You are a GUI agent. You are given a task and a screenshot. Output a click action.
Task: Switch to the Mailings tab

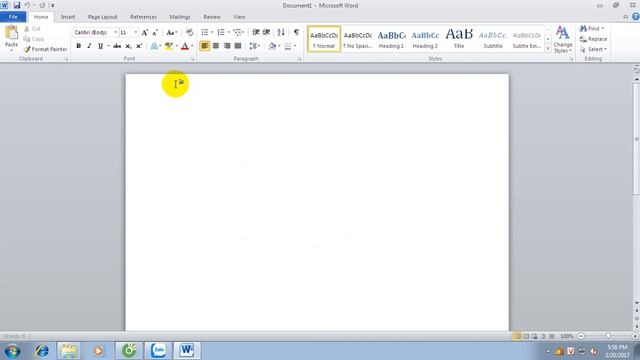[180, 17]
